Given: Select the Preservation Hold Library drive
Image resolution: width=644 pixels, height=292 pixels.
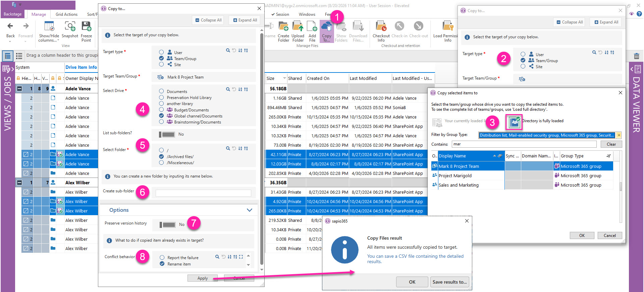Looking at the screenshot, I should coord(161,97).
